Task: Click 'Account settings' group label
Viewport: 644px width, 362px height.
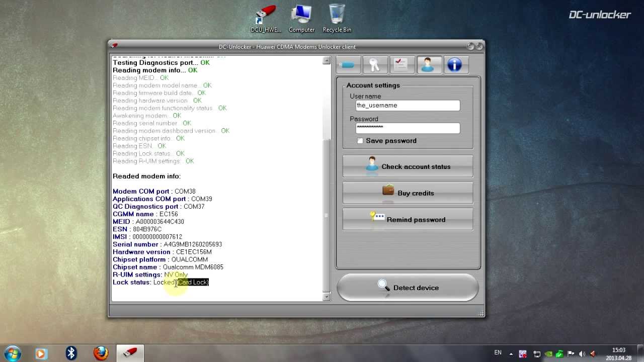Action: [x=373, y=85]
